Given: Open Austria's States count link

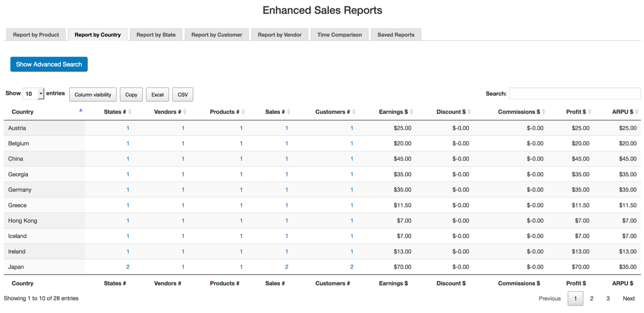Looking at the screenshot, I should (128, 128).
